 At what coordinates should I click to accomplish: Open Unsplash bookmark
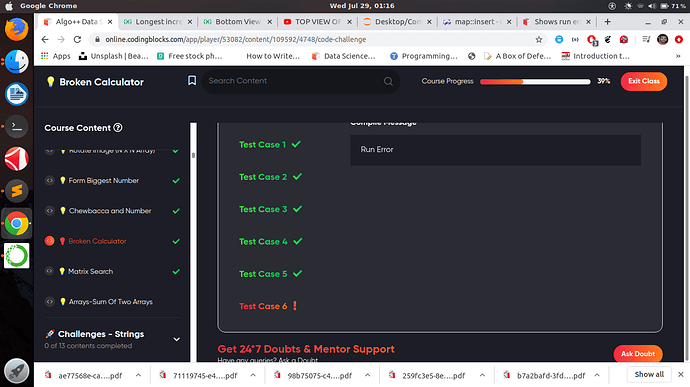[x=114, y=56]
